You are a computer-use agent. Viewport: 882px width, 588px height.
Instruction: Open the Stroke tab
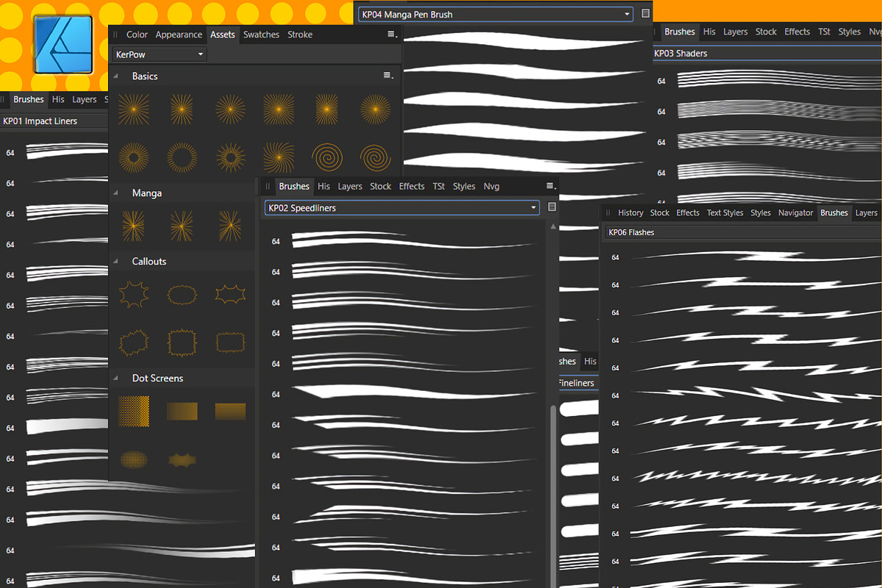click(300, 35)
